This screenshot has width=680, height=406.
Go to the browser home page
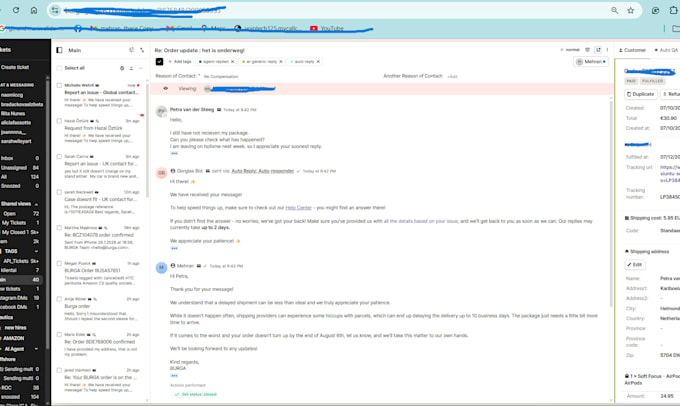[34, 10]
